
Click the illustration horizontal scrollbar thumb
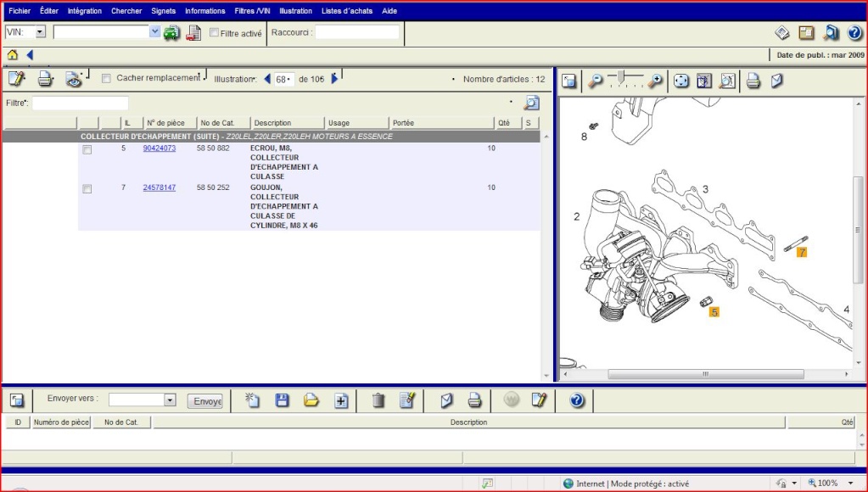[x=706, y=374]
